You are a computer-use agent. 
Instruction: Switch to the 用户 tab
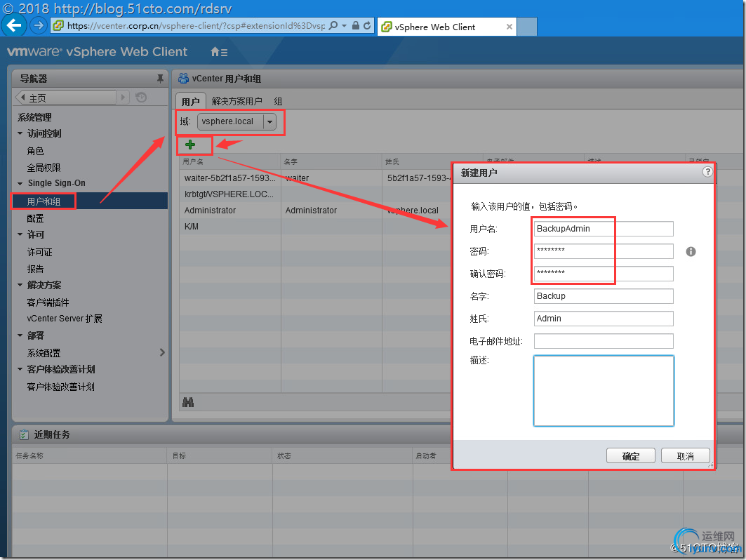(x=190, y=101)
